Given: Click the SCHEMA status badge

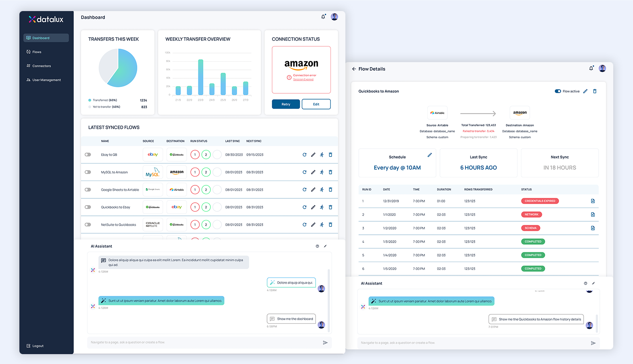Looking at the screenshot, I should 531,228.
